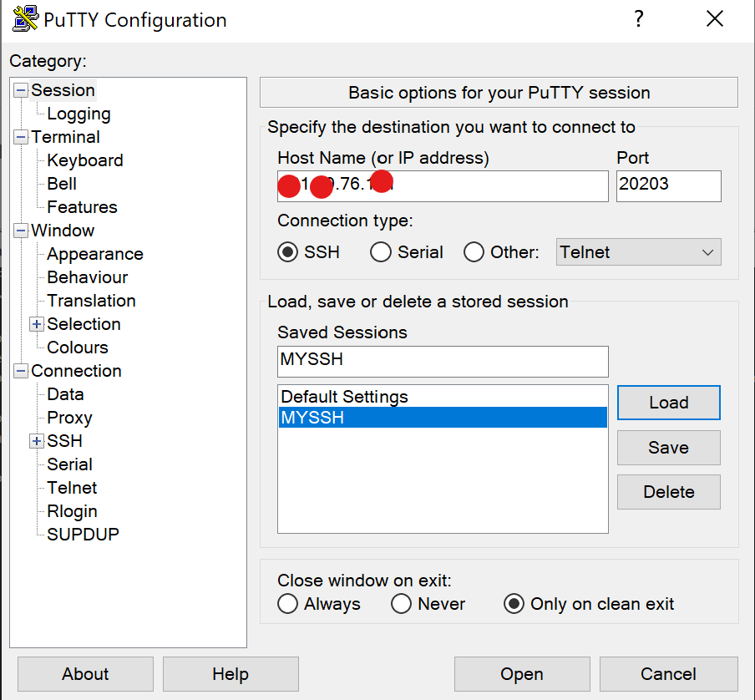
Task: Select the Serial connection type radio
Action: tap(380, 251)
